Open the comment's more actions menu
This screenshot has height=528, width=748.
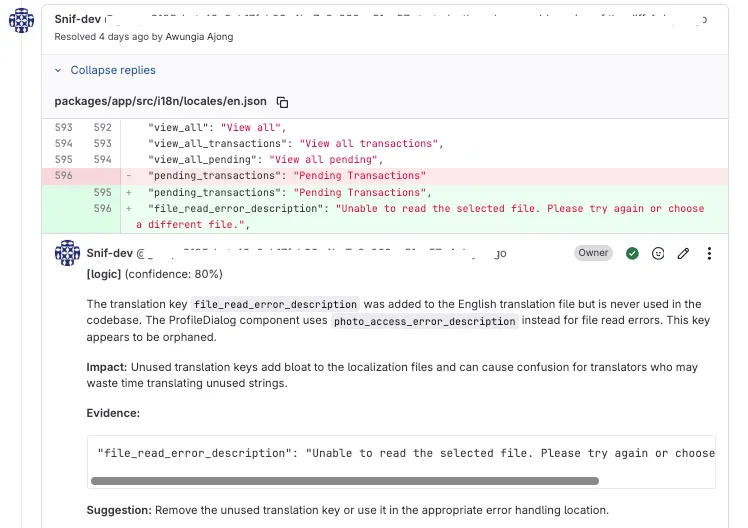[709, 253]
